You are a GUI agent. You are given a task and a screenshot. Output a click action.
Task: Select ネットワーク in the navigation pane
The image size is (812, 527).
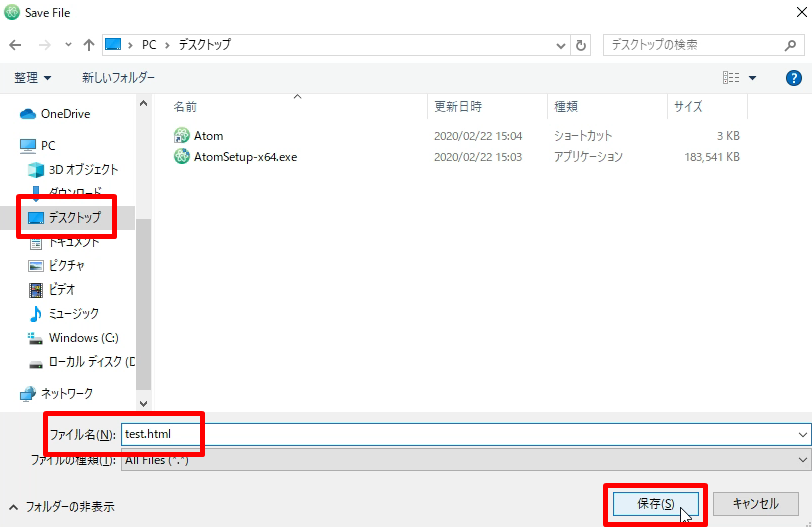[66, 393]
